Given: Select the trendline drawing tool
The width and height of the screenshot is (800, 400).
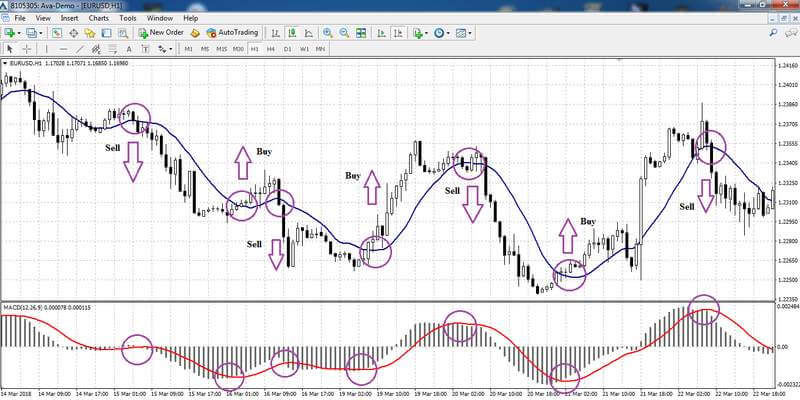Looking at the screenshot, I should [x=80, y=49].
